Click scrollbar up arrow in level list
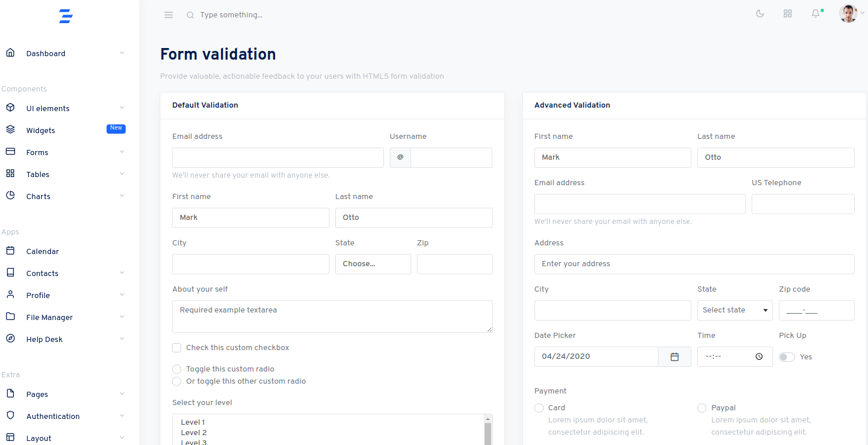868x445 pixels. (488, 419)
